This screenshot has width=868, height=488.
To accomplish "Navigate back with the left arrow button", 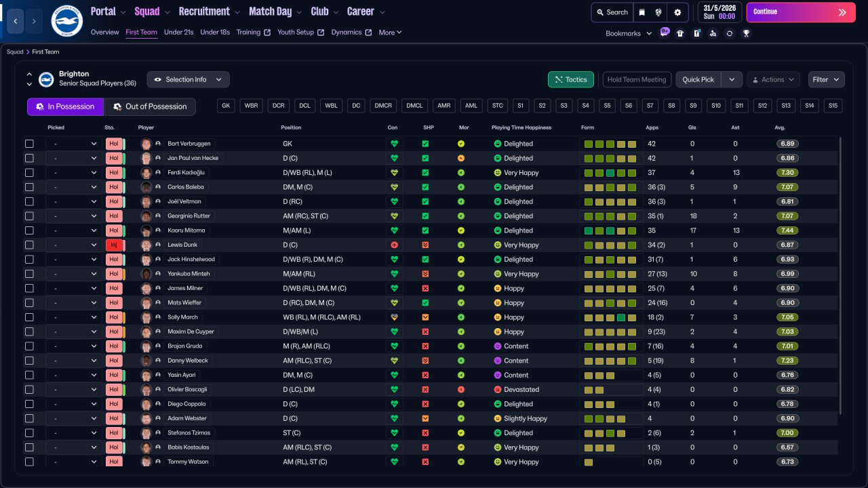I will pos(16,21).
